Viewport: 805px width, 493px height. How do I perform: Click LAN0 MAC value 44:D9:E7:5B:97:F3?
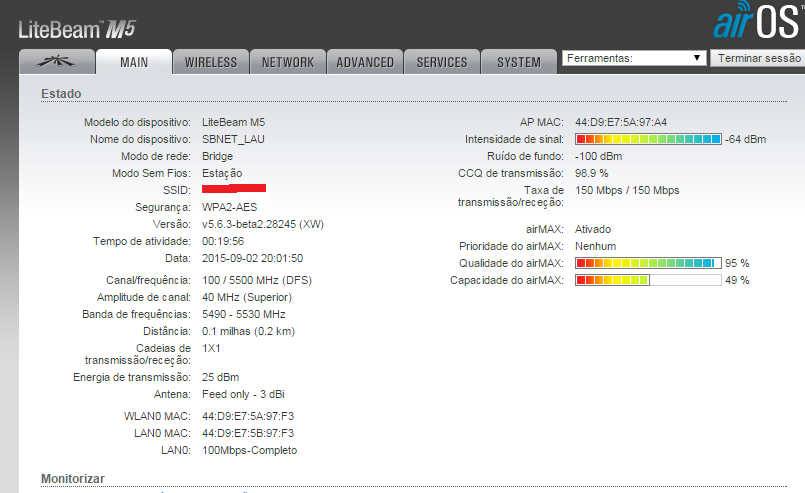coord(248,433)
